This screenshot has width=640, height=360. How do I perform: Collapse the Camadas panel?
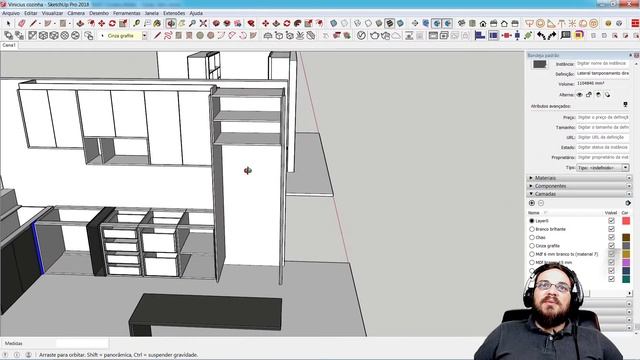tap(579, 194)
